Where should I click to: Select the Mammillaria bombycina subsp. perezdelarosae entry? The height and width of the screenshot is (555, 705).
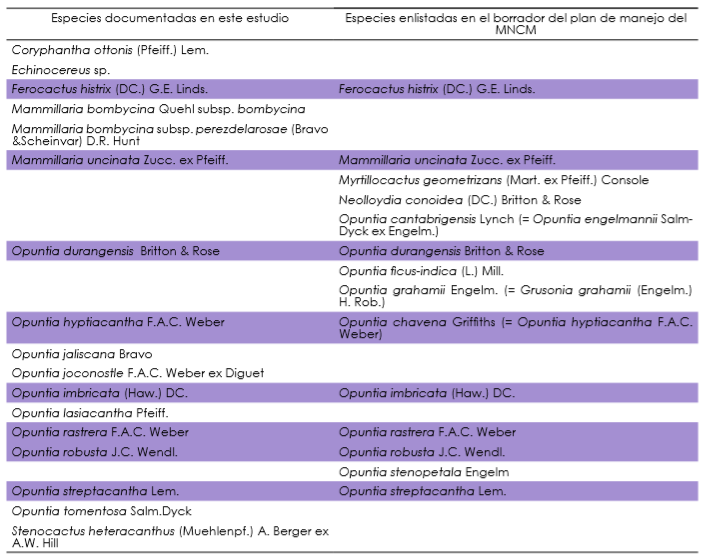169,135
